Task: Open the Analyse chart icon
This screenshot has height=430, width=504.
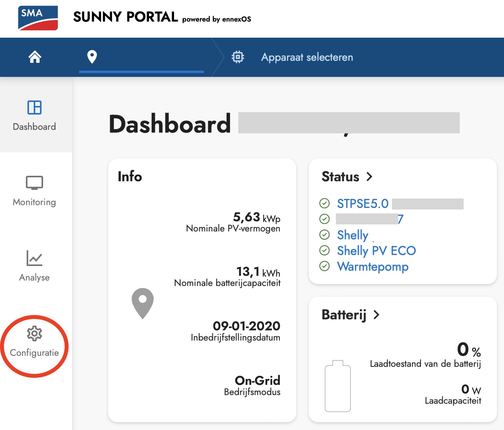Action: click(34, 258)
